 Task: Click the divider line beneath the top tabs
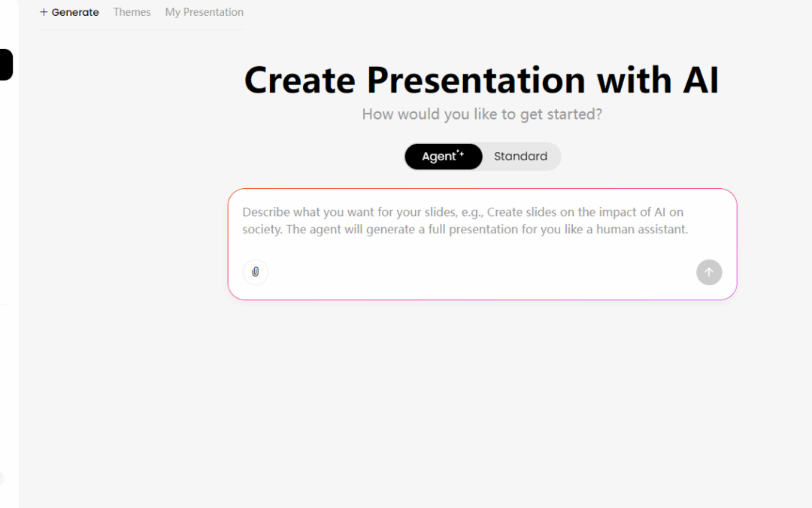141,29
